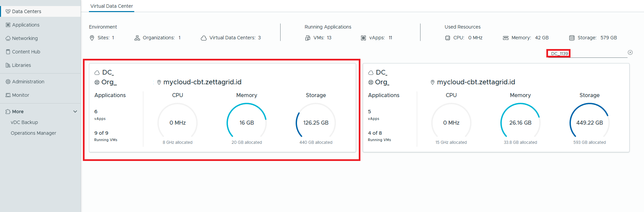This screenshot has width=644, height=212.
Task: Open vDC Backup under More
Action: (24, 122)
